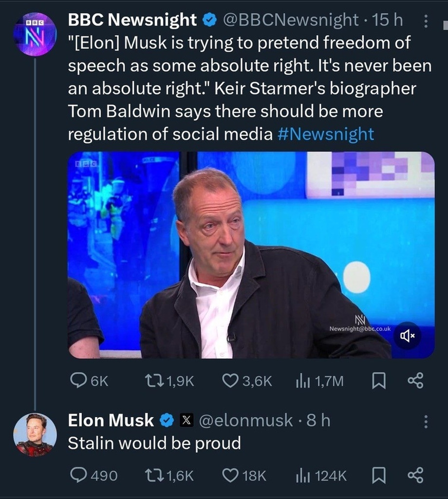This screenshot has width=448, height=499.
Task: Open the @BBCNewsnight handle profile
Action: (x=291, y=19)
